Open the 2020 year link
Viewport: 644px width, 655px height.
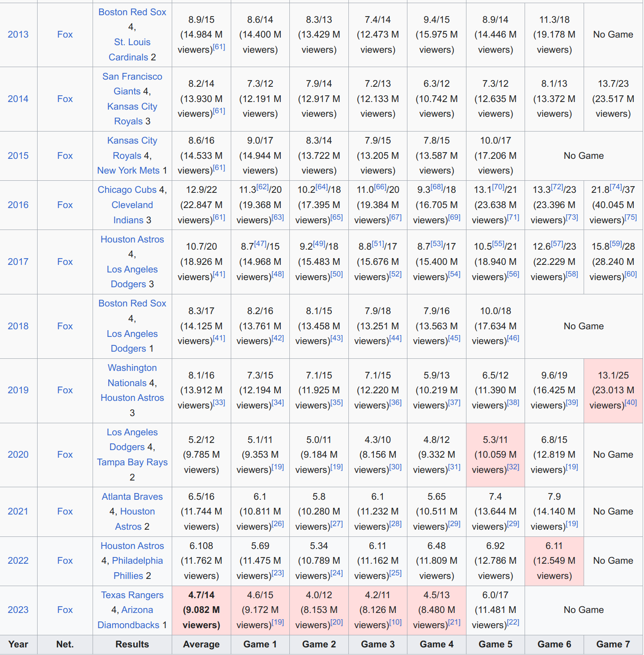point(18,455)
